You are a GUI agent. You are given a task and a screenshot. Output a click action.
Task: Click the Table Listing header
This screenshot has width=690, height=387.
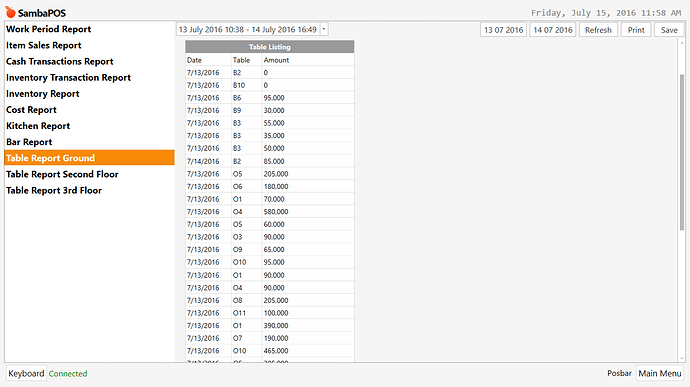(x=269, y=47)
